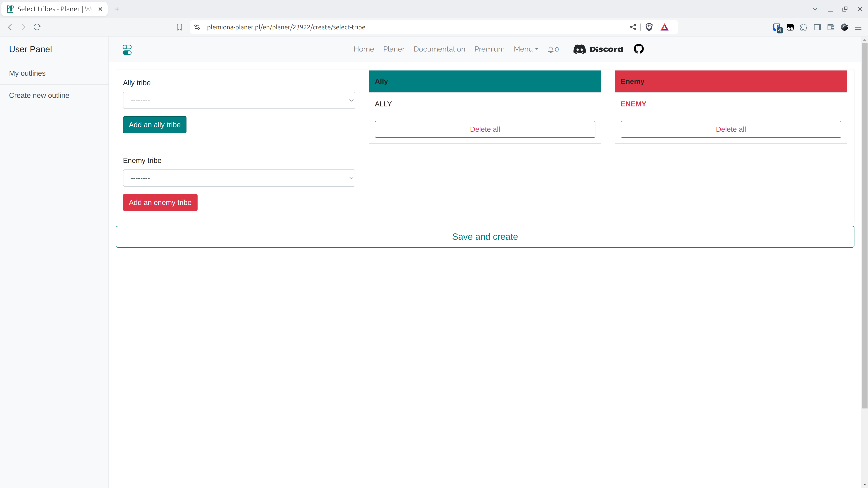Image resolution: width=868 pixels, height=488 pixels.
Task: Delete all enemy tribes
Action: [731, 129]
